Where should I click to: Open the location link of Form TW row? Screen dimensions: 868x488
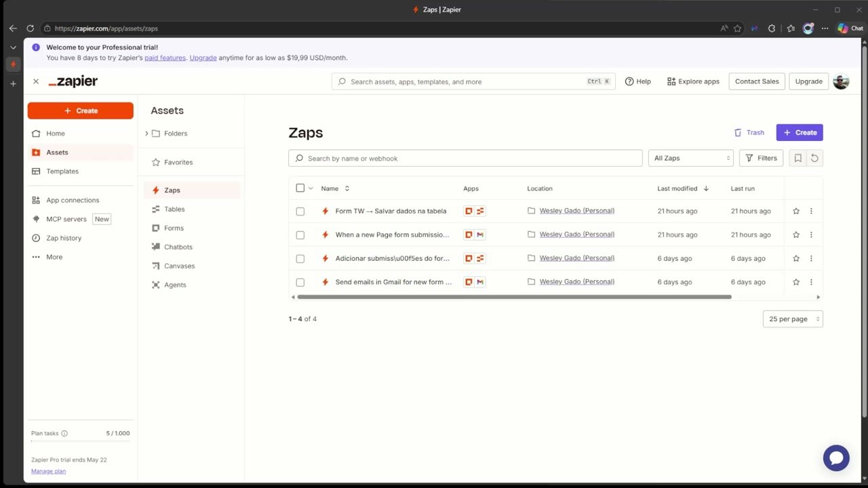[x=576, y=211]
